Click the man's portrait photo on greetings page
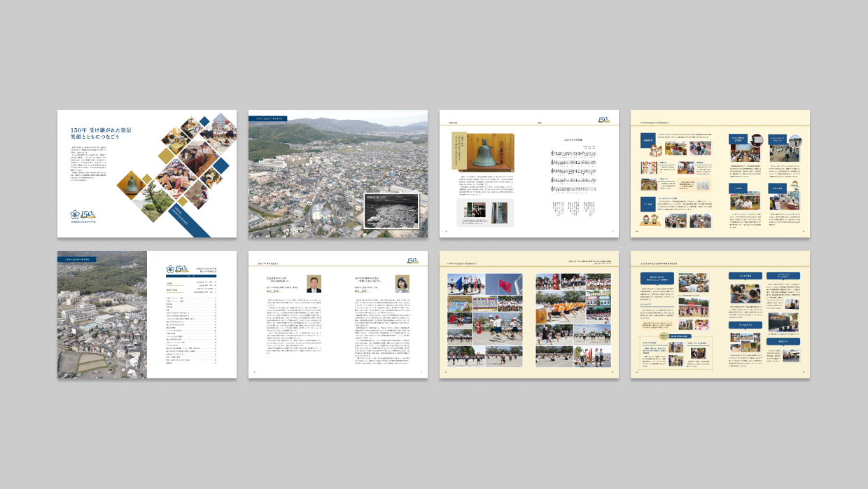The image size is (868, 489). tap(314, 283)
